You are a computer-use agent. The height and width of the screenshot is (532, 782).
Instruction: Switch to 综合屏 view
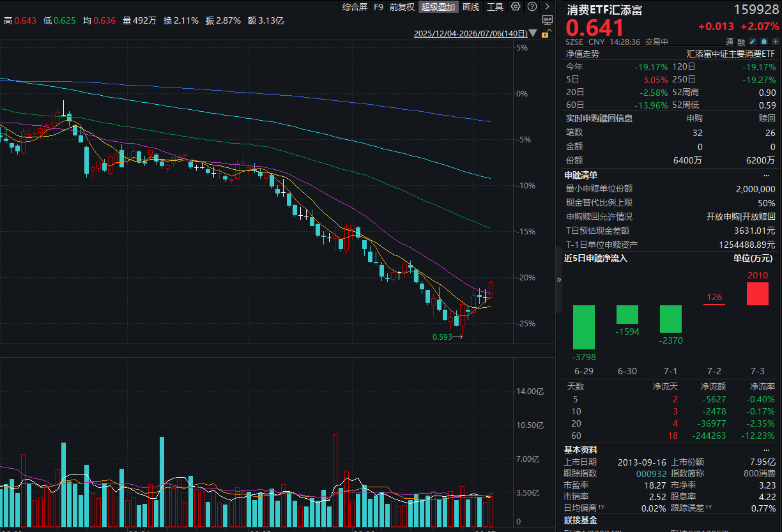coord(355,7)
